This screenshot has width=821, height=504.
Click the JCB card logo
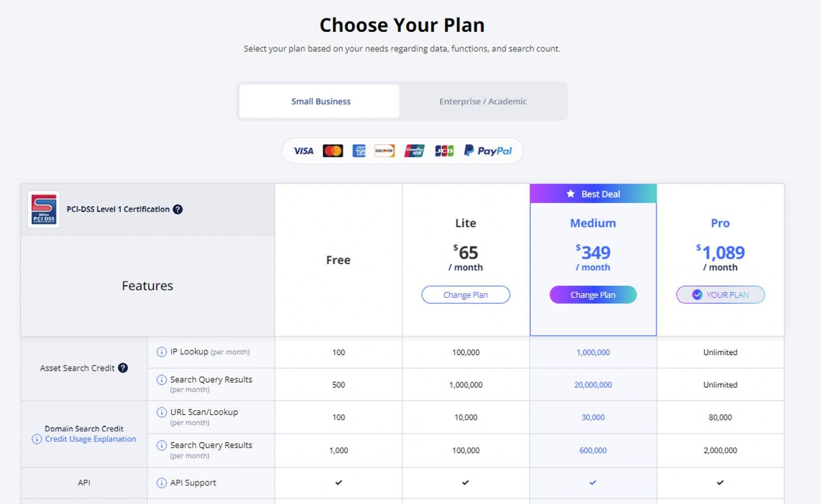click(x=444, y=151)
